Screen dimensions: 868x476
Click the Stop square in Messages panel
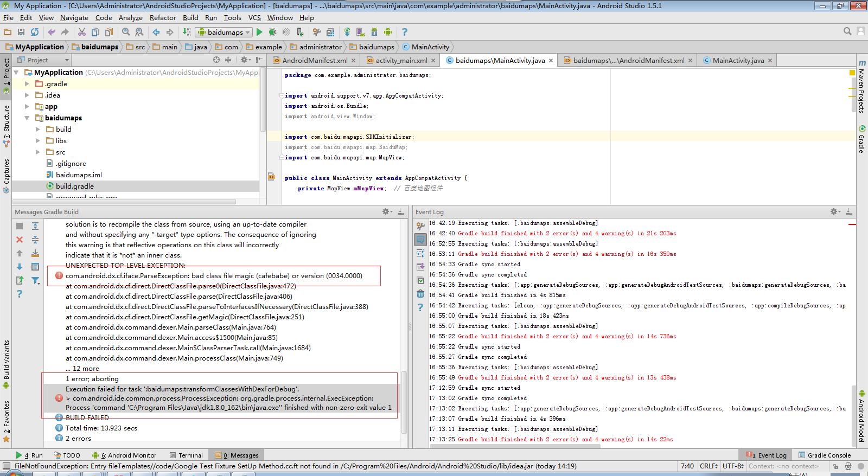[20, 226]
